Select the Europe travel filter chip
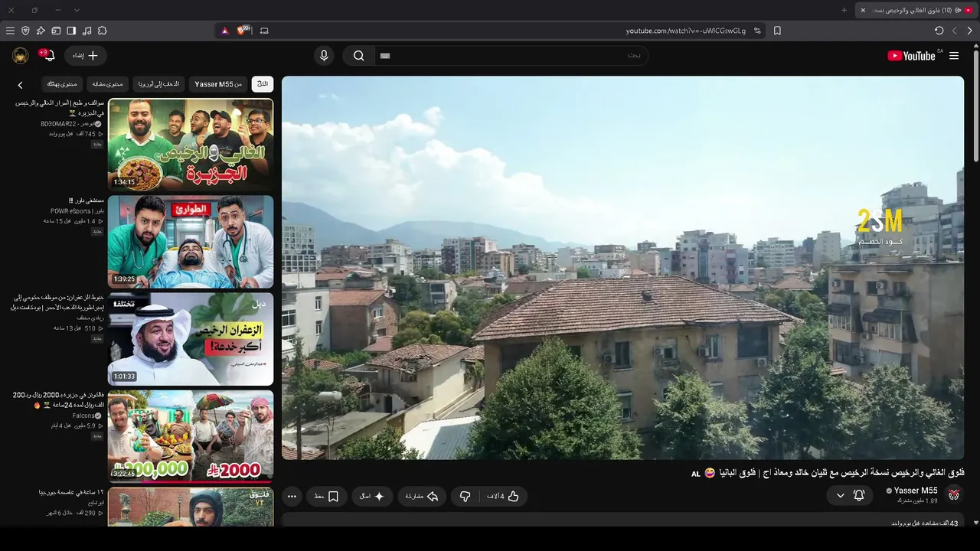 [x=159, y=84]
